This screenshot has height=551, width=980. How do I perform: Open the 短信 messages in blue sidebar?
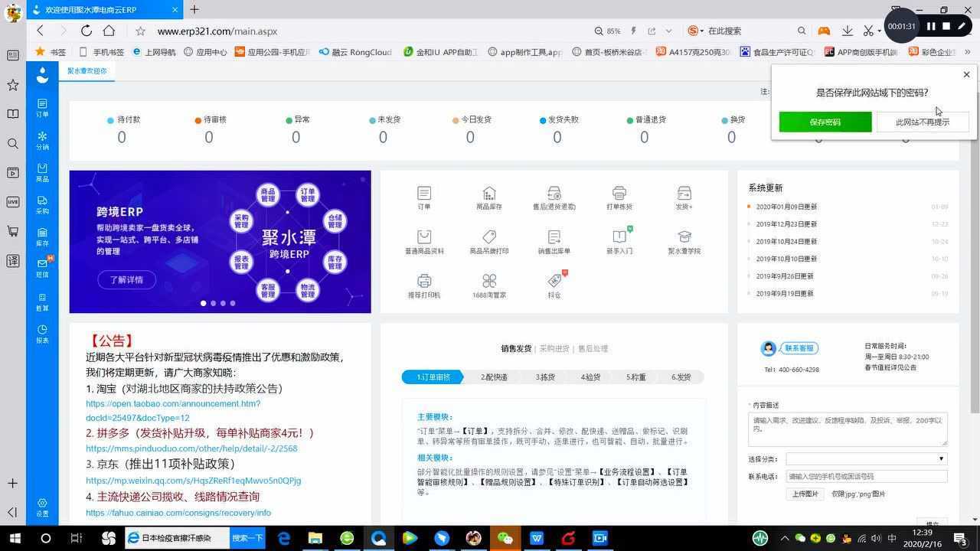[42, 268]
